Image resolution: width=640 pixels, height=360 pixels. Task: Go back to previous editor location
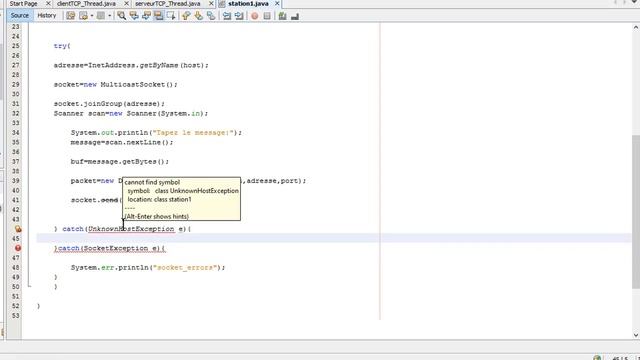coord(83,16)
